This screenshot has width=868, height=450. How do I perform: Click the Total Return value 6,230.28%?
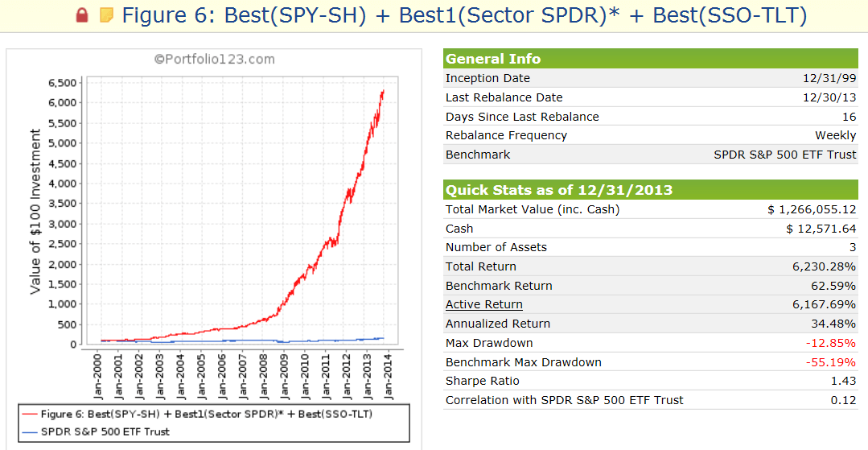click(x=825, y=266)
